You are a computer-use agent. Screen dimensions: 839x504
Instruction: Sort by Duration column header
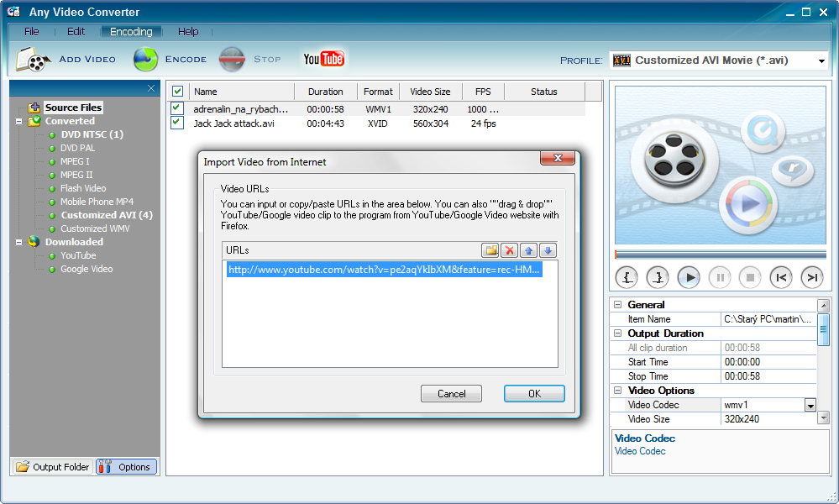click(325, 92)
